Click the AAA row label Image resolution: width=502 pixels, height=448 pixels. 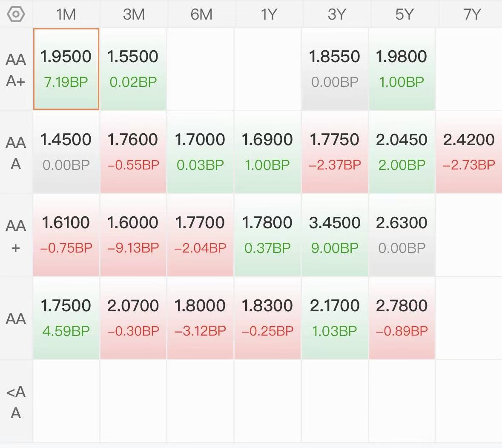[x=16, y=153]
